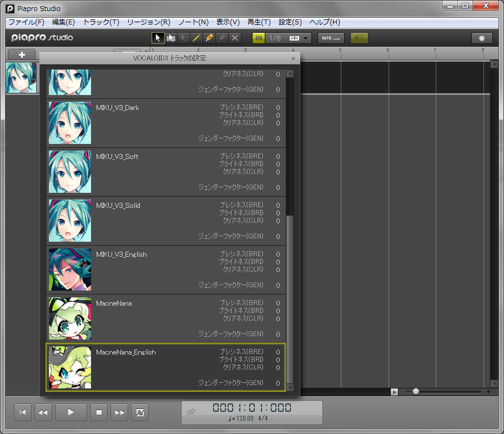Click MIKU_V3_Dark ブレシネス(BRE) value
The width and height of the screenshot is (504, 434).
click(278, 107)
